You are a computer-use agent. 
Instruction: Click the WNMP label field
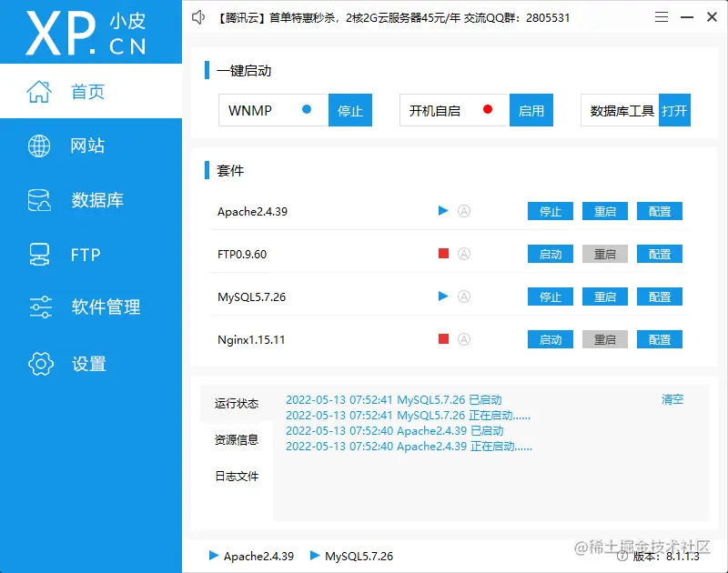pyautogui.click(x=274, y=110)
